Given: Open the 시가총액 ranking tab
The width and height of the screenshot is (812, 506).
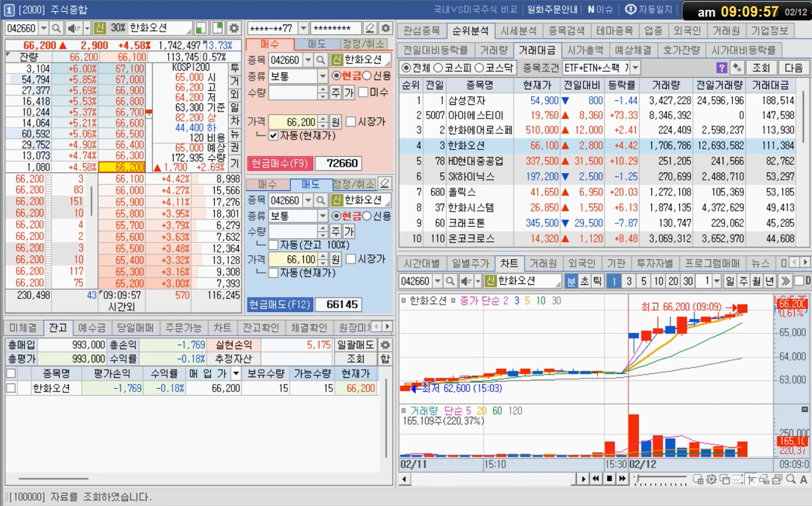Looking at the screenshot, I should pos(584,50).
